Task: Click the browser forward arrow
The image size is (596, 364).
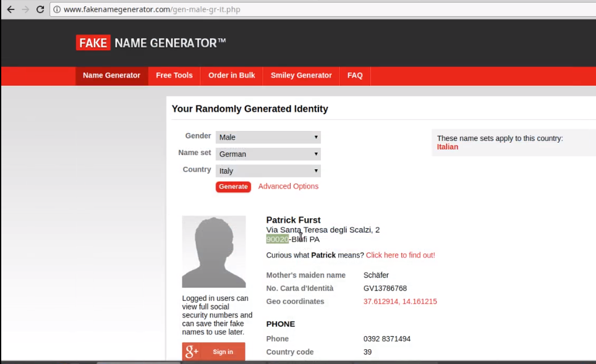Action: [x=25, y=9]
